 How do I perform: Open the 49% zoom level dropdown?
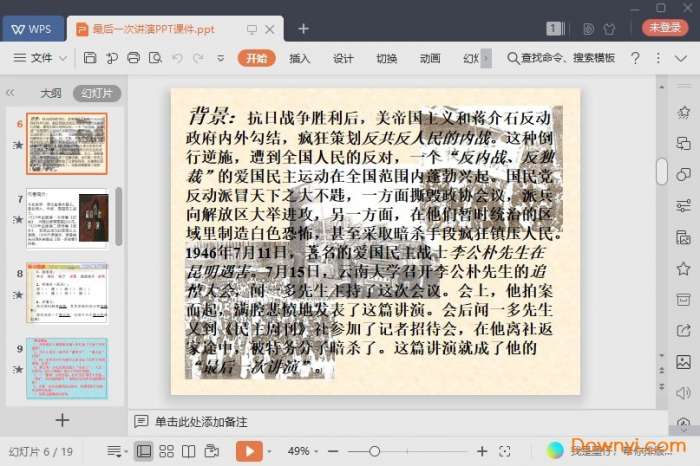tap(303, 451)
